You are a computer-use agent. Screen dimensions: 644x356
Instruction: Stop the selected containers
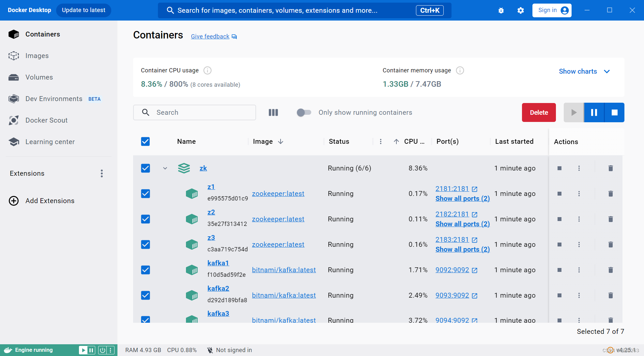pos(615,112)
